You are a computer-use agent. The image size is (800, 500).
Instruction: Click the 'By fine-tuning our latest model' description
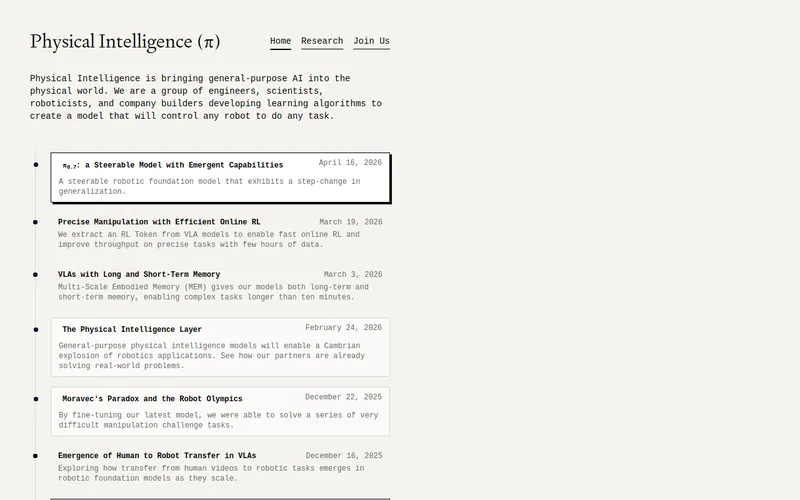pos(218,420)
